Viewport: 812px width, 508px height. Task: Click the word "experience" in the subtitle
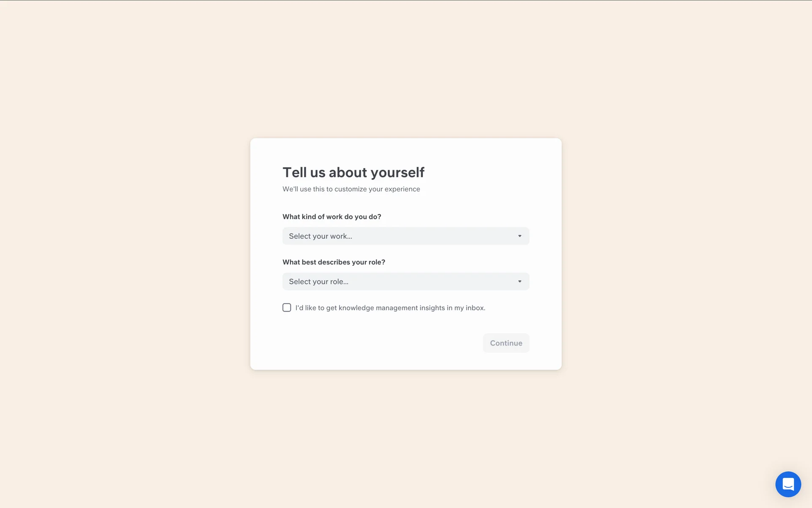click(402, 189)
